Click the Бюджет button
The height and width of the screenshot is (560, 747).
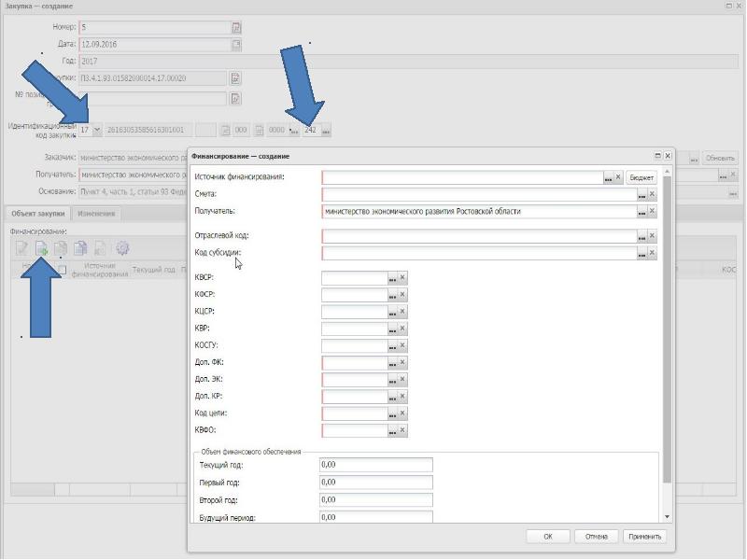tap(641, 177)
